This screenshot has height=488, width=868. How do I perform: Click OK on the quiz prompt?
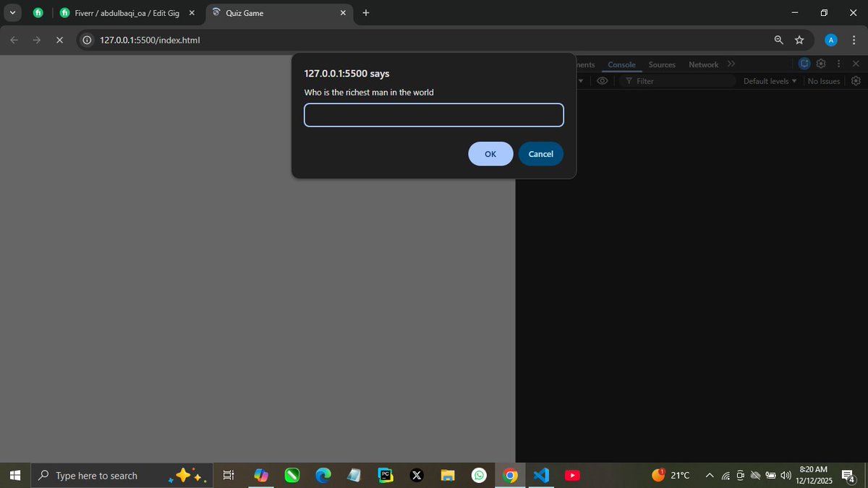tap(490, 153)
